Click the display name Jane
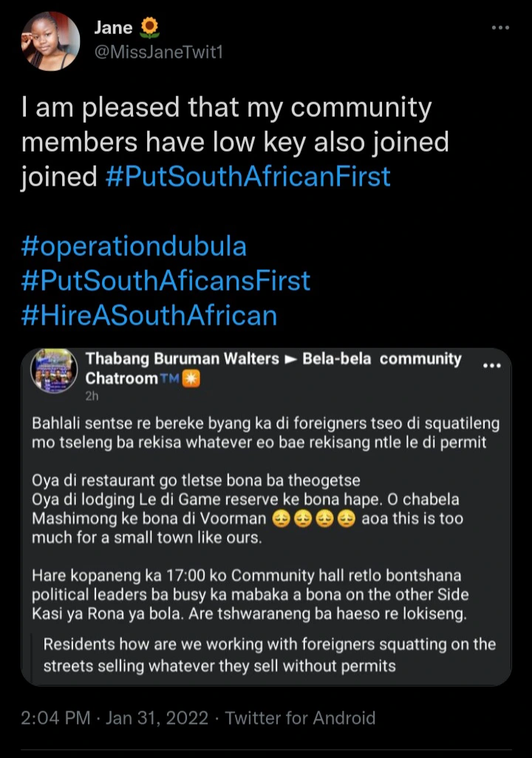 coord(113,28)
